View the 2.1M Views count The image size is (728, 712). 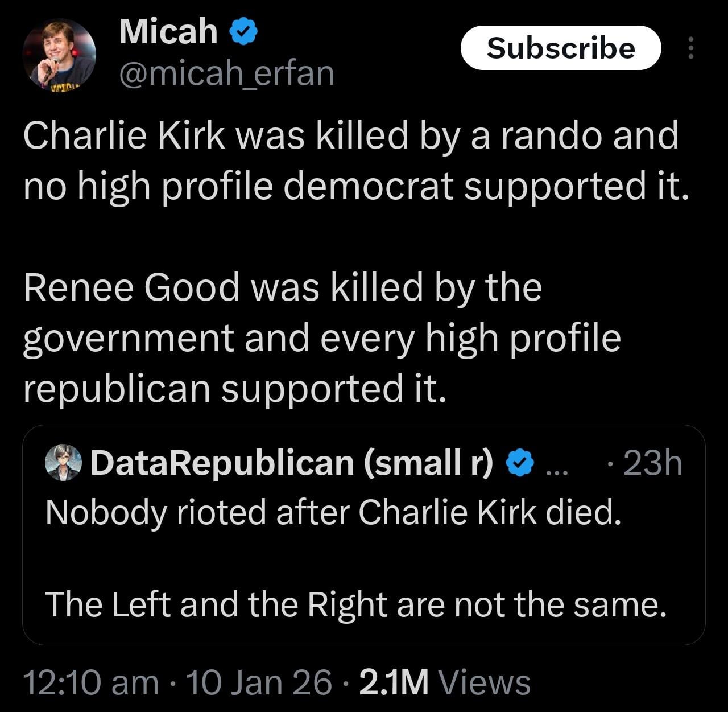tap(394, 681)
